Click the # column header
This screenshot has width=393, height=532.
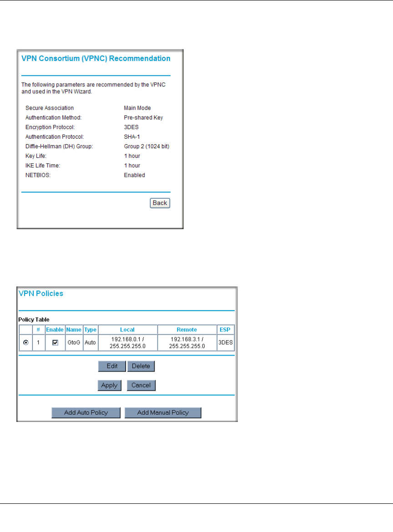coord(38,330)
